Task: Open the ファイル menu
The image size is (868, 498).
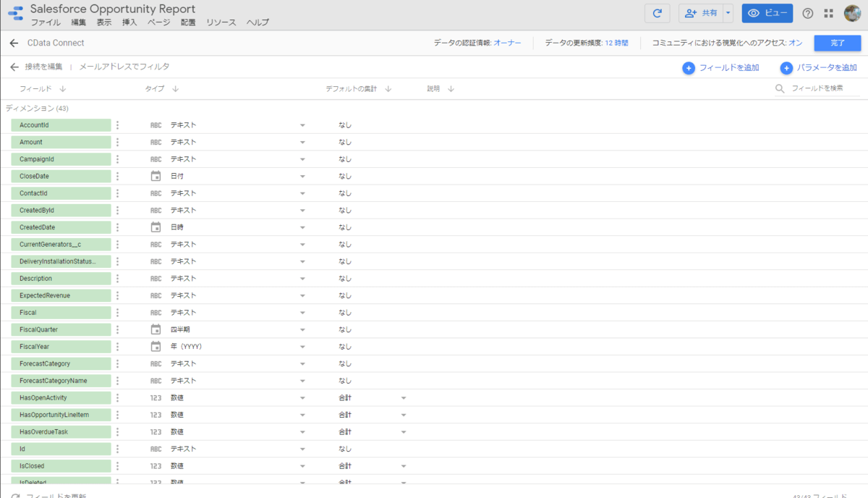Action: pyautogui.click(x=46, y=22)
